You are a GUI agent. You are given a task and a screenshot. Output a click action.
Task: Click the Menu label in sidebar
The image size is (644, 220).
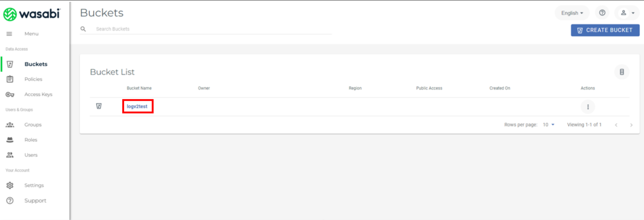click(31, 34)
